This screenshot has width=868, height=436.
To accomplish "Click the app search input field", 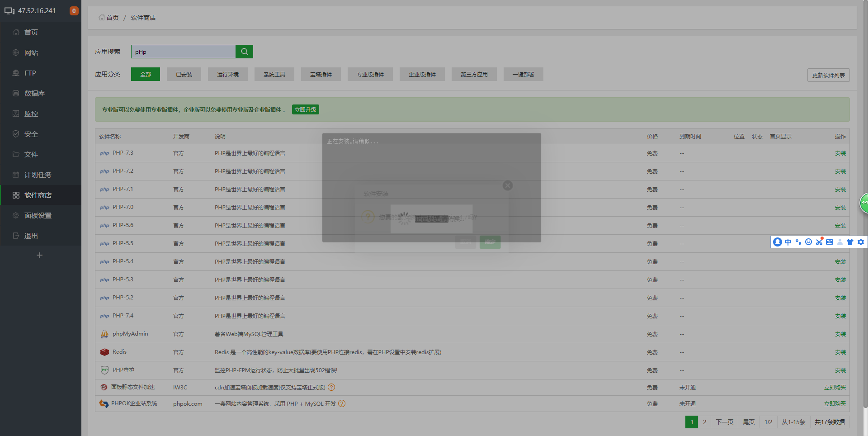I will tap(183, 52).
